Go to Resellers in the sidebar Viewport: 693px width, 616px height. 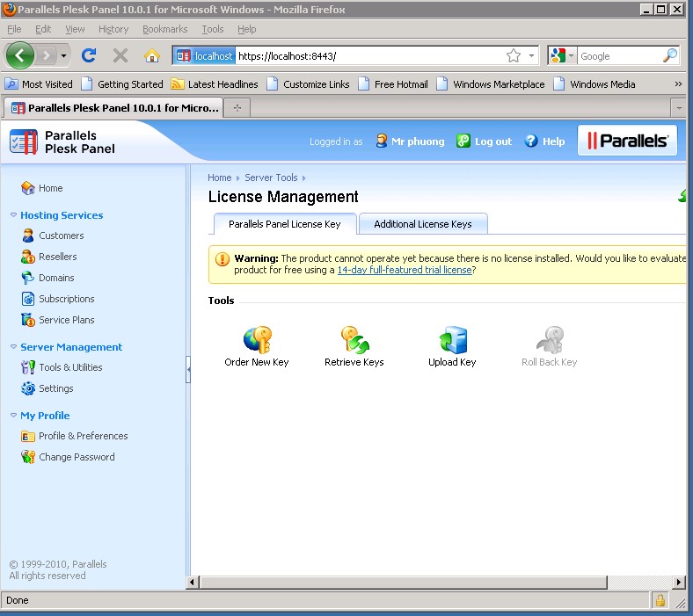click(57, 257)
